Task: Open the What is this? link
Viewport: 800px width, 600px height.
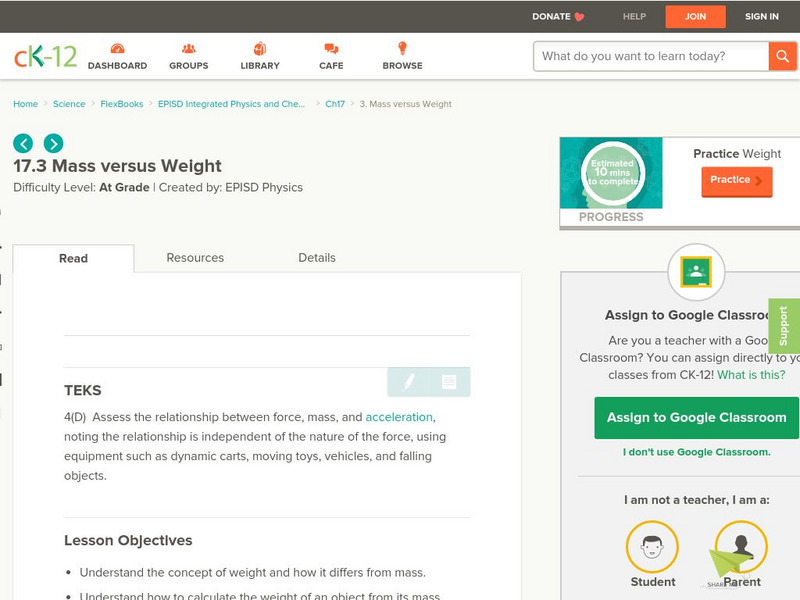Action: 751,375
